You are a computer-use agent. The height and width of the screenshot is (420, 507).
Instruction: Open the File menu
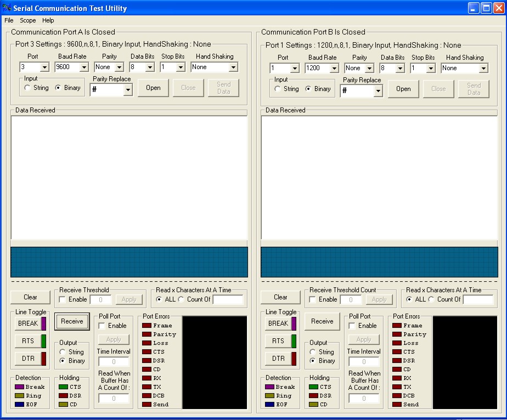point(9,20)
